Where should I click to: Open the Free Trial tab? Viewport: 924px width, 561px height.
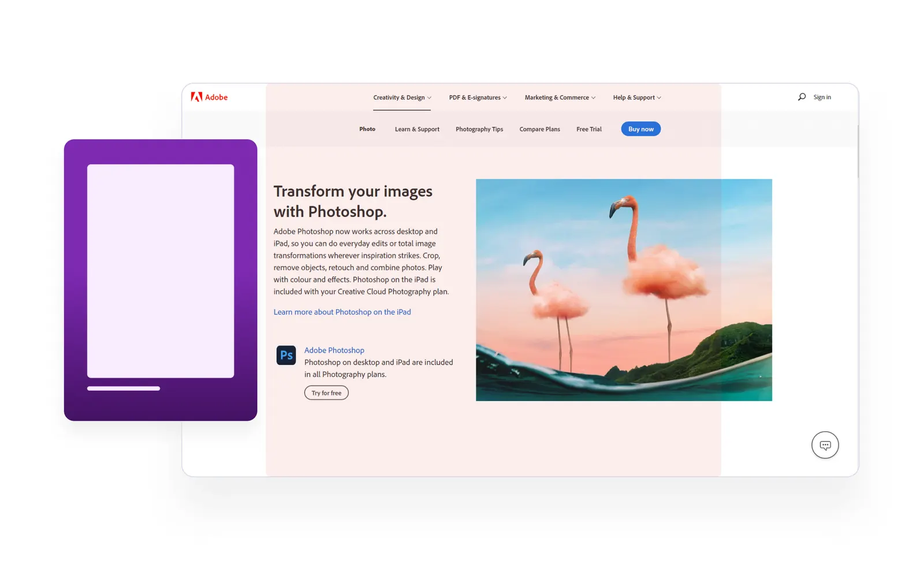point(589,129)
